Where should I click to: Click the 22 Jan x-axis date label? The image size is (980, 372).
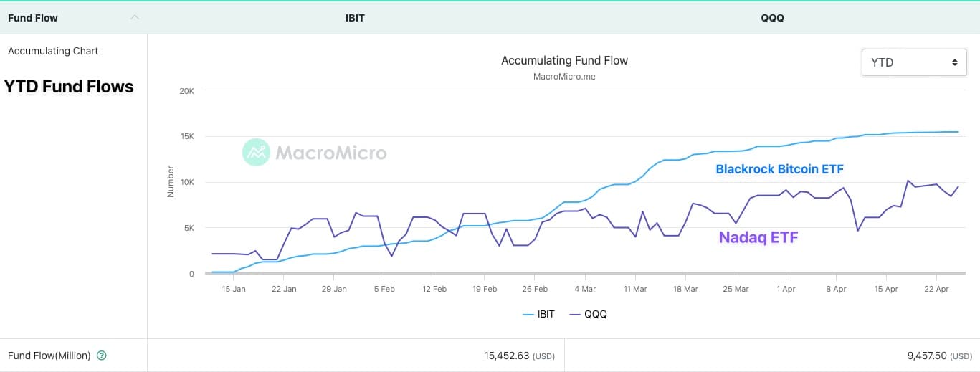(x=284, y=289)
